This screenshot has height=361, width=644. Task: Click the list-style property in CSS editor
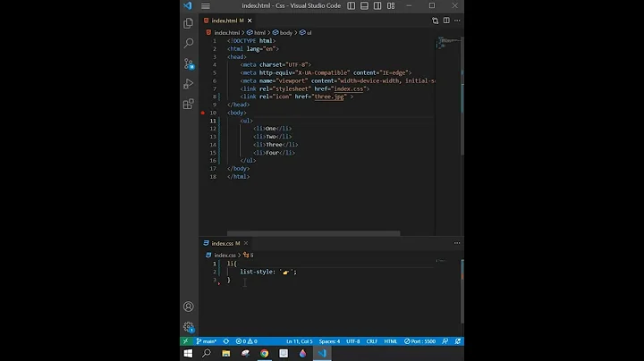pos(257,272)
